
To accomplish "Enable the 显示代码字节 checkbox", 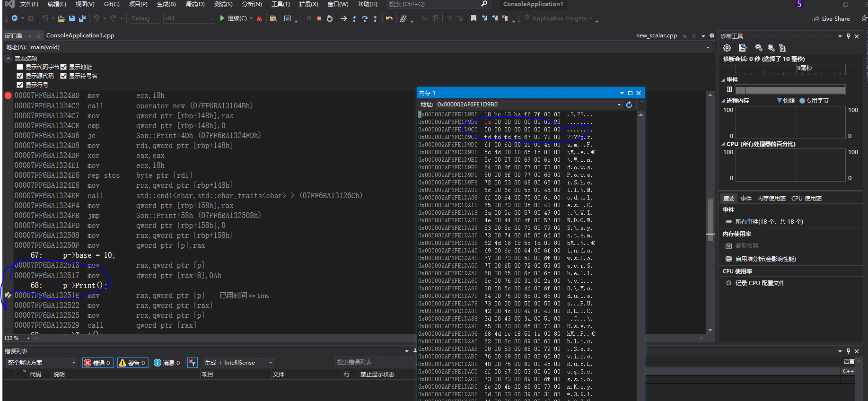I will click(x=20, y=67).
